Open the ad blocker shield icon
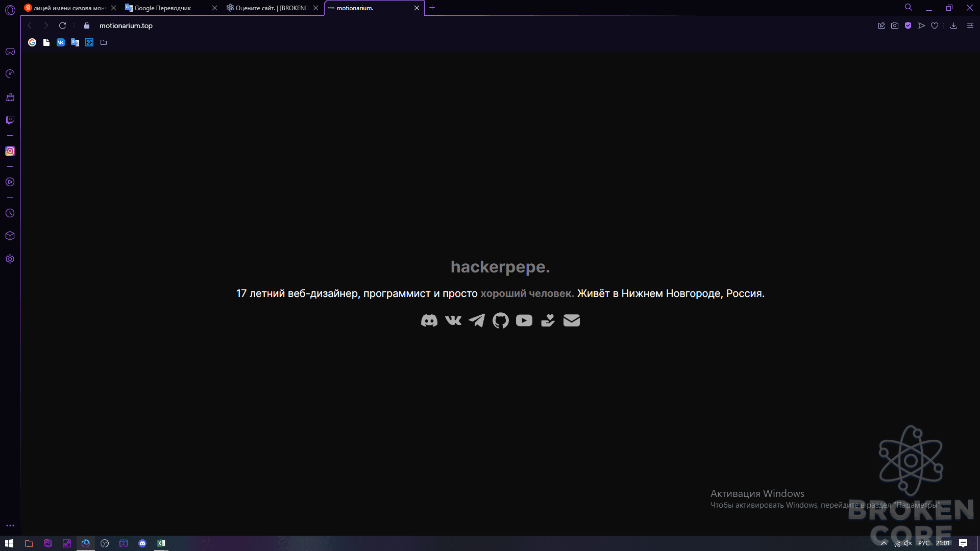Viewport: 980px width, 551px height. tap(908, 26)
